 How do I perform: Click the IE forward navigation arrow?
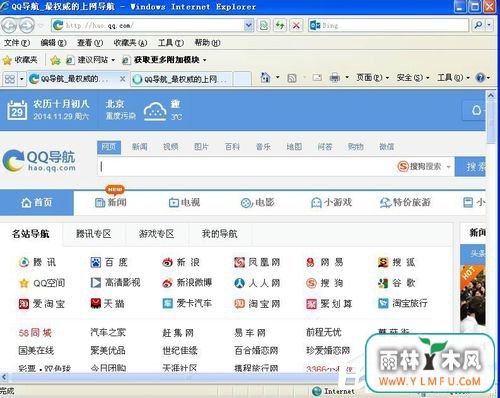tap(26, 25)
